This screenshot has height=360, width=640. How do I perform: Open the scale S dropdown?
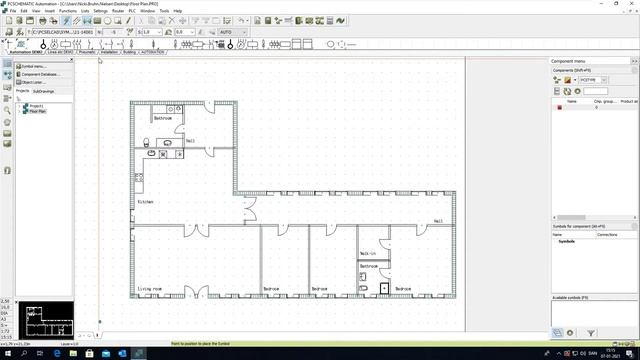[159, 32]
